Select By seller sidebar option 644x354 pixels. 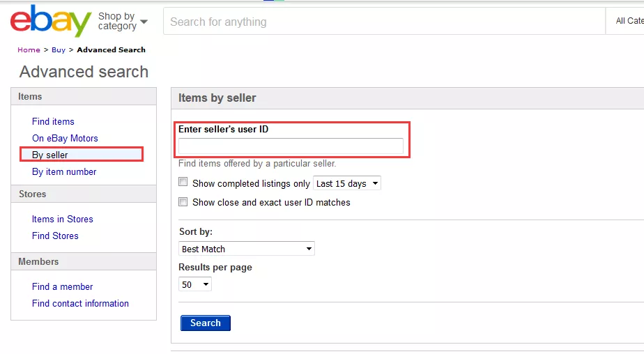[50, 155]
